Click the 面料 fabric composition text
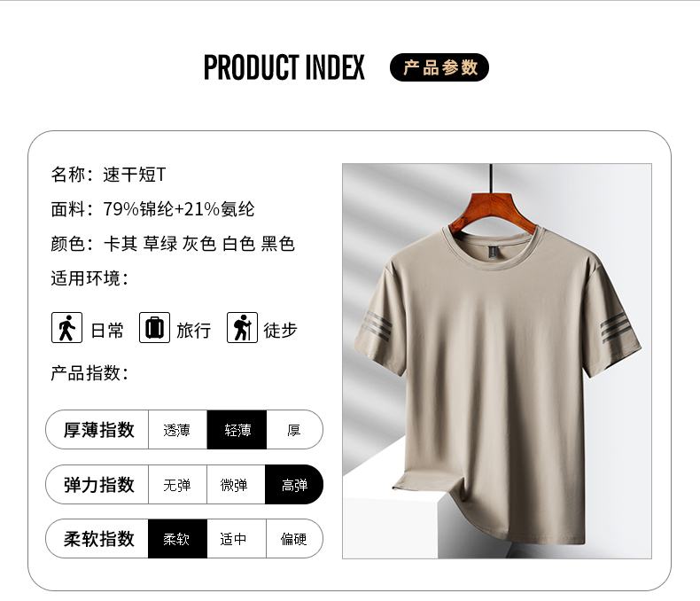 tap(152, 209)
